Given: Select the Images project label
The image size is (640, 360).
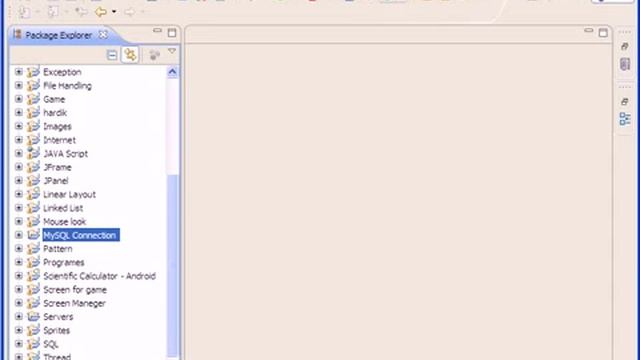Looking at the screenshot, I should [58, 127].
